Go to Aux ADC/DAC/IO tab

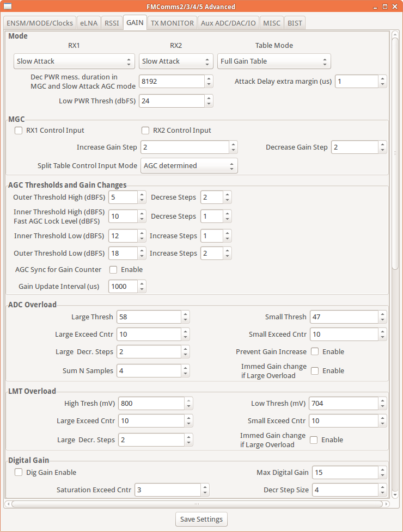(228, 23)
